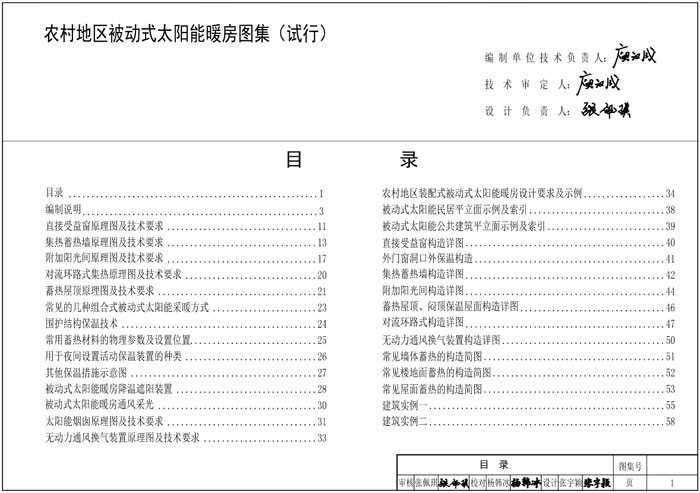Click 集热蓄热墙原理图及技术要求 entry

tap(186, 242)
